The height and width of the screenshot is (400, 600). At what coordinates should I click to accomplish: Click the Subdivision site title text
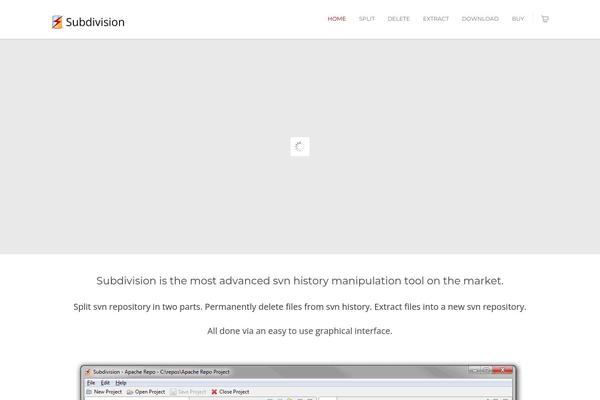pyautogui.click(x=95, y=22)
